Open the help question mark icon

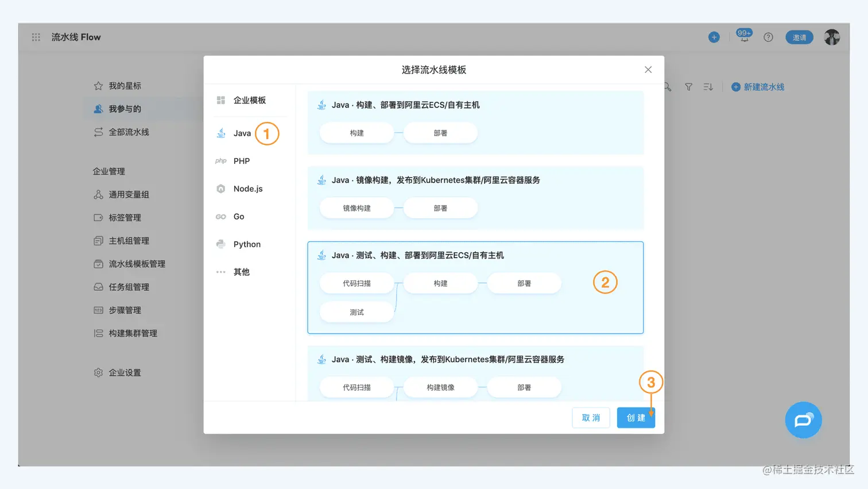768,37
